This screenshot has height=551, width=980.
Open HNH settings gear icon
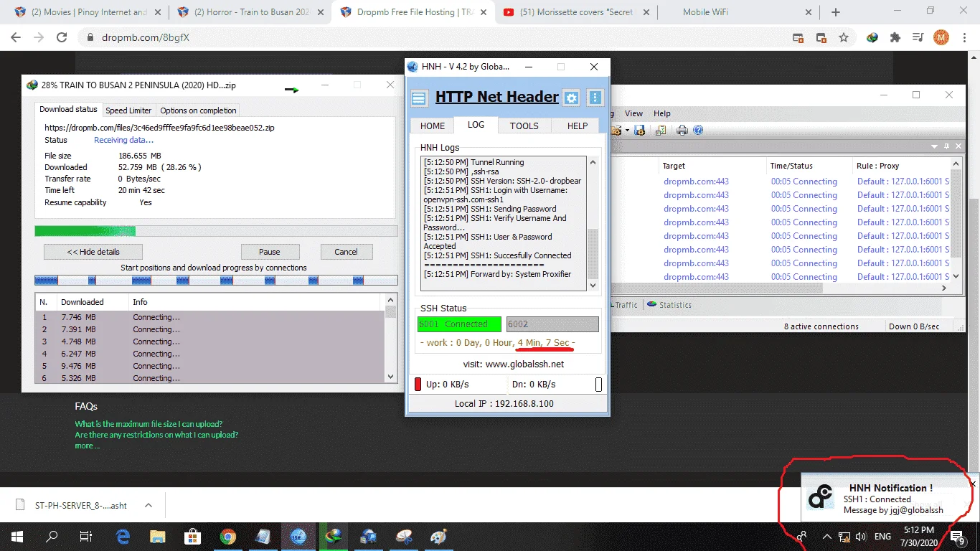(x=571, y=98)
